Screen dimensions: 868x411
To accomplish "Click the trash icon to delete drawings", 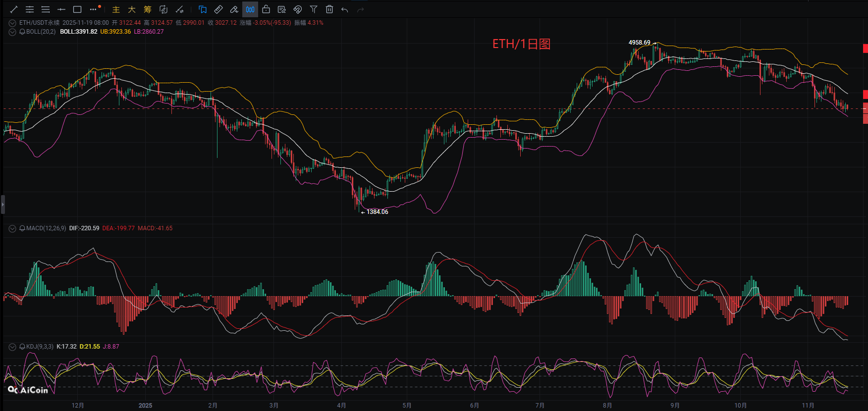I will pyautogui.click(x=329, y=9).
